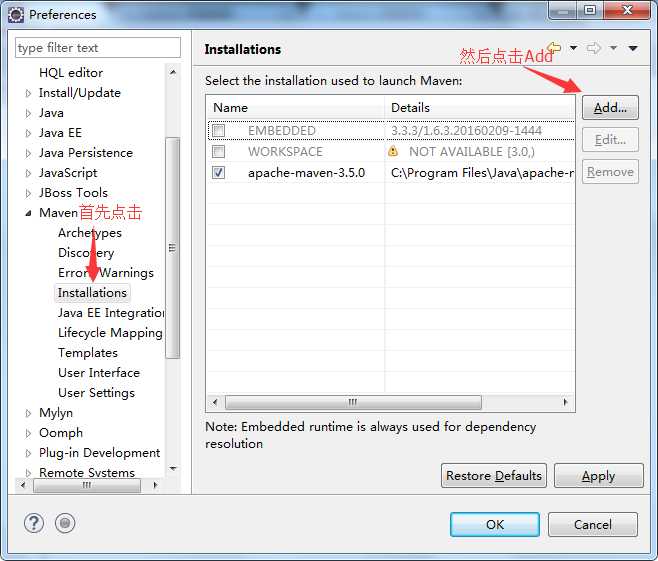The width and height of the screenshot is (658, 561).
Task: Select Java EE Integration under Maven
Action: [x=111, y=313]
